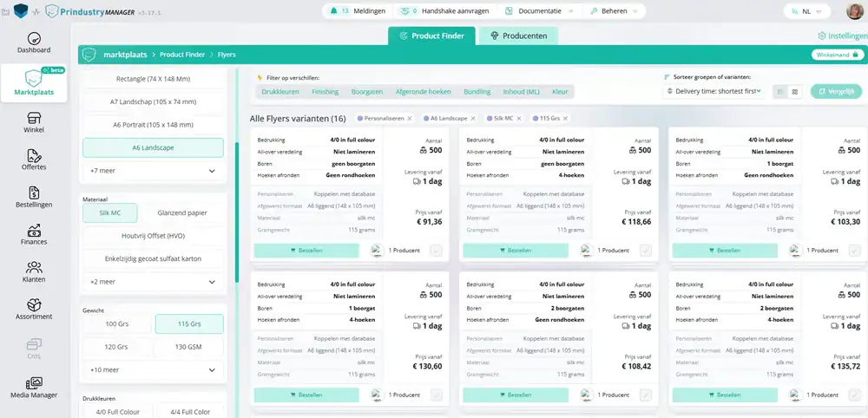Viewport: 868px width, 418px height.
Task: Go to Offertes in the sidebar
Action: [x=34, y=160]
